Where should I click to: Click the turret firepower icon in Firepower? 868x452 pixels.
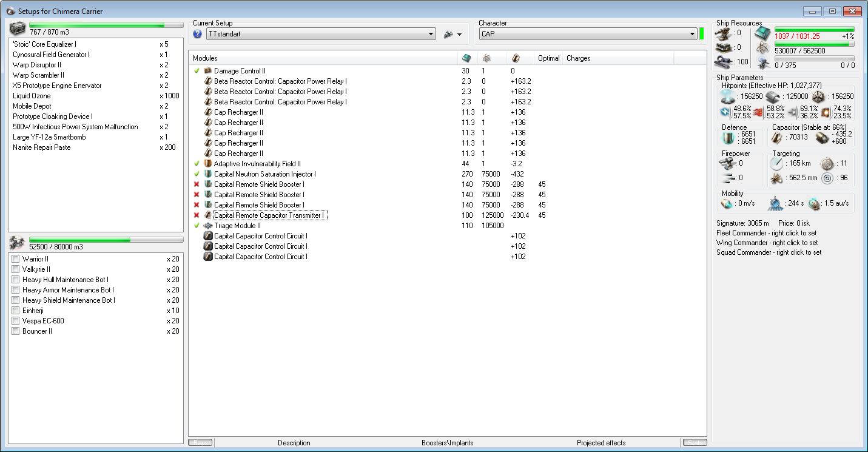pyautogui.click(x=727, y=163)
